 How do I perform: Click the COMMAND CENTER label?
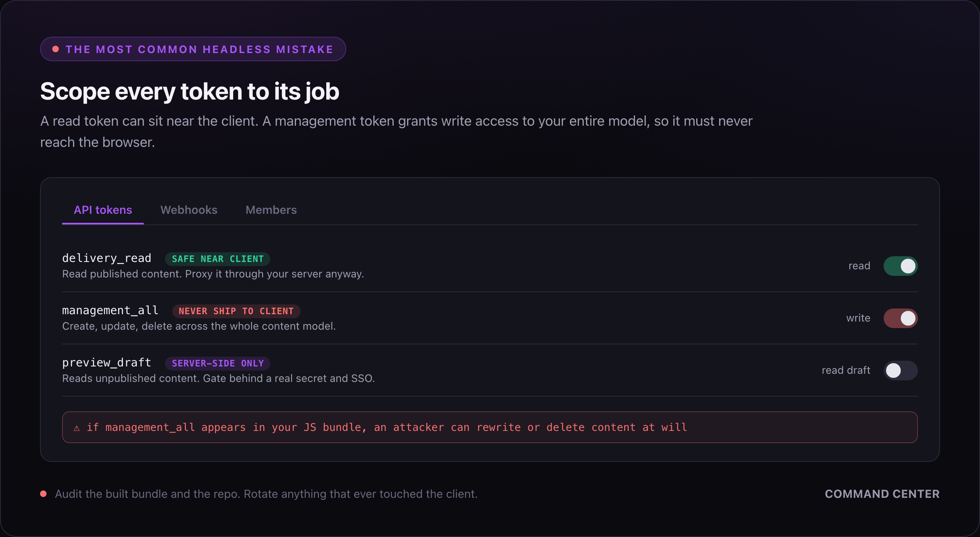pyautogui.click(x=882, y=494)
